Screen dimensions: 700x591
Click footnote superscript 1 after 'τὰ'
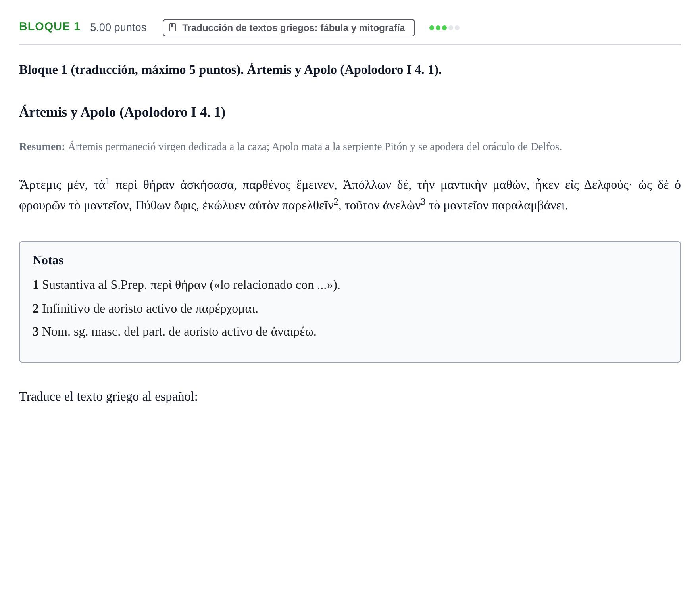(x=108, y=182)
